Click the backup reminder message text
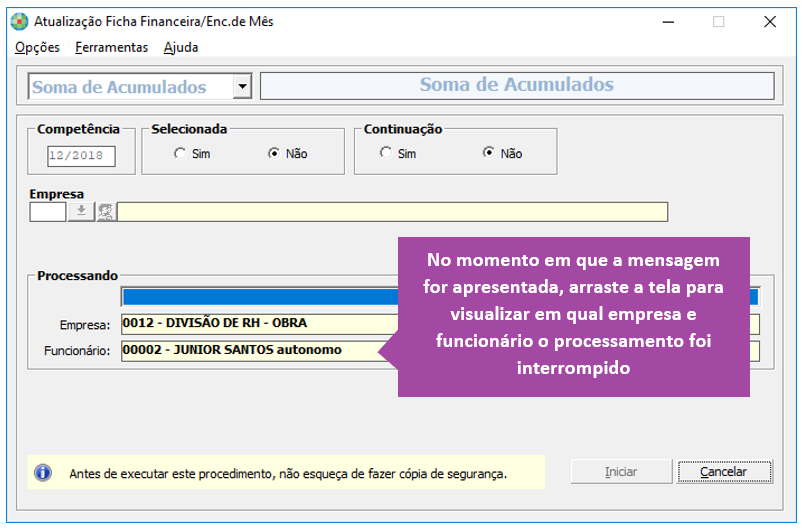This screenshot has width=803, height=529. pyautogui.click(x=288, y=474)
